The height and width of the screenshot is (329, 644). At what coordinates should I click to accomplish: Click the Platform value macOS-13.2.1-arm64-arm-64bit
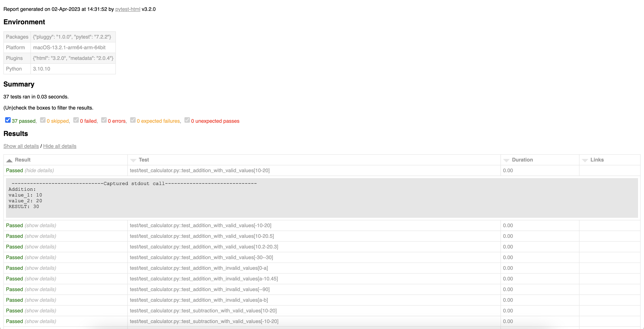pos(69,48)
